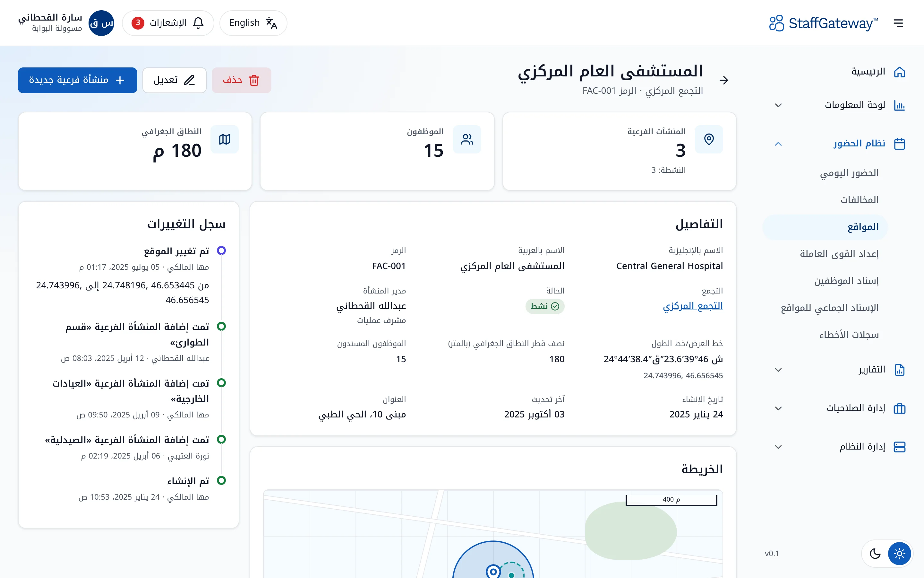Click Central General Hospital name value
The image size is (924, 578).
pos(669,266)
